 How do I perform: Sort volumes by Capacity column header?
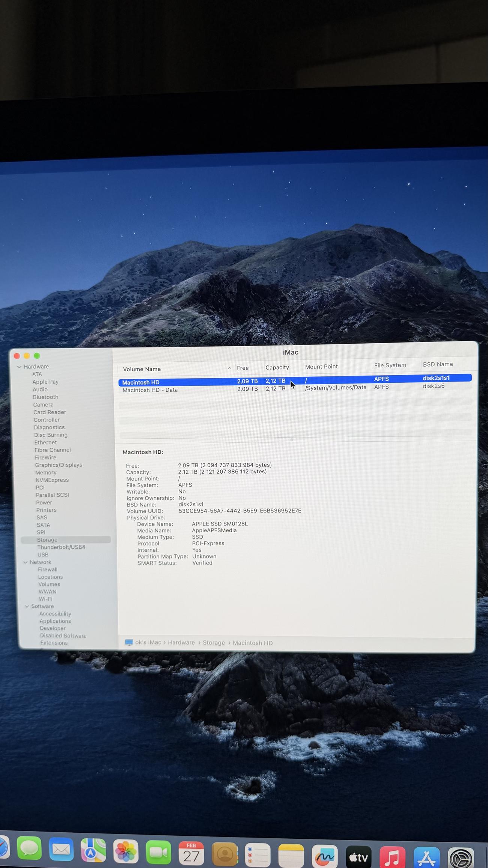click(277, 367)
